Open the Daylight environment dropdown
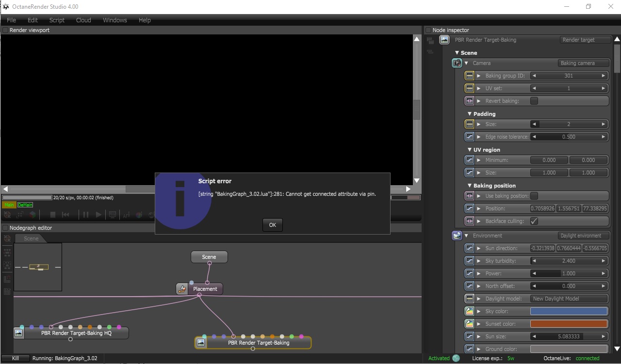Screen dimensions: 621x364 [583, 236]
